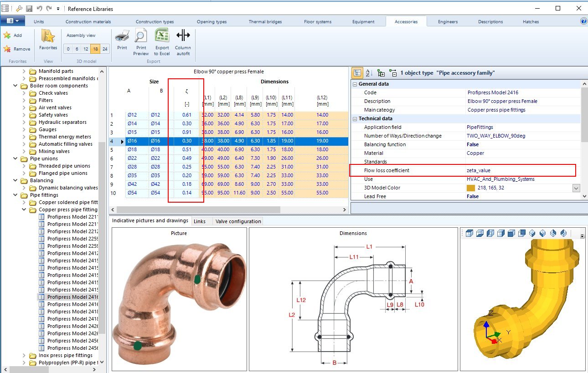This screenshot has height=373, width=588.
Task: Set 3D model assembly view to 12
Action: (x=86, y=49)
